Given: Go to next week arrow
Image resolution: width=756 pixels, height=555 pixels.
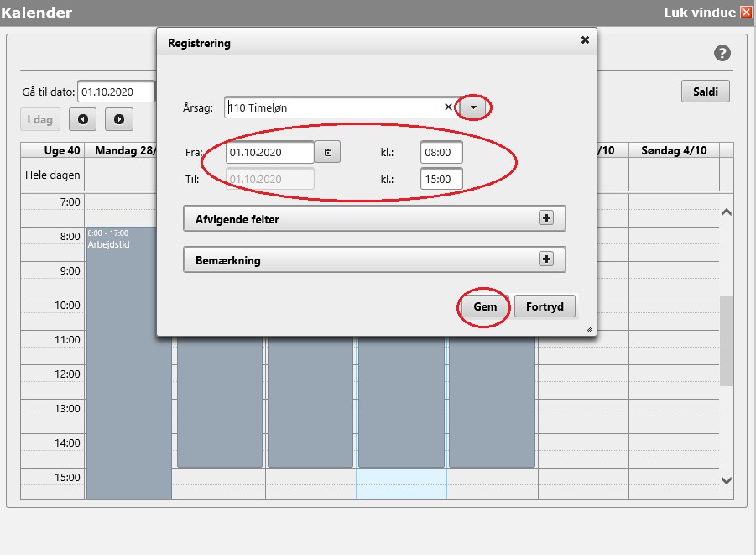Looking at the screenshot, I should [x=119, y=119].
